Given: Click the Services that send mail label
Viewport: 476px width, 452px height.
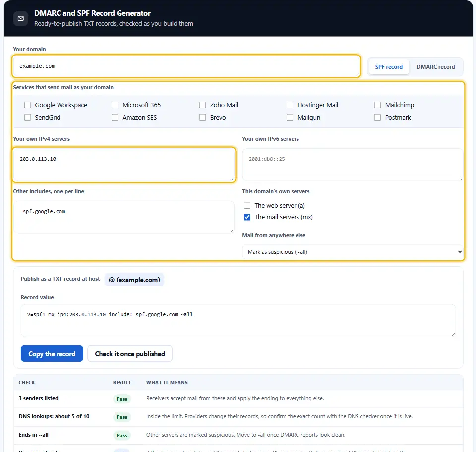Looking at the screenshot, I should coord(63,87).
